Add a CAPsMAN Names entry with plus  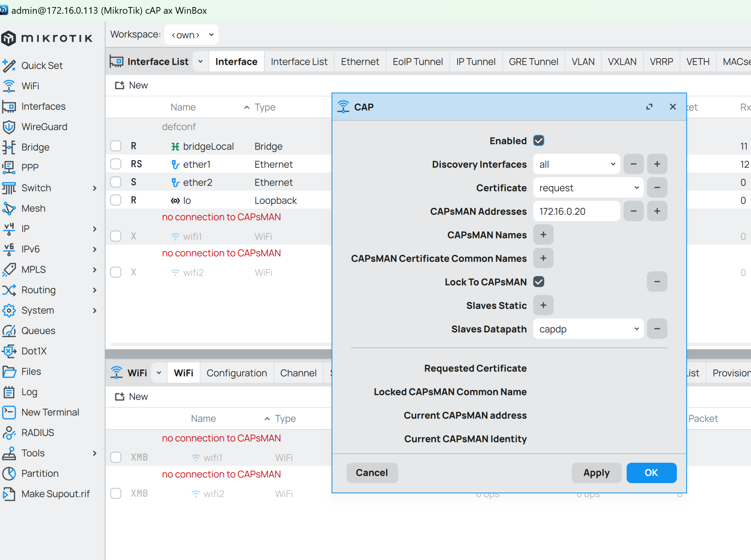543,235
